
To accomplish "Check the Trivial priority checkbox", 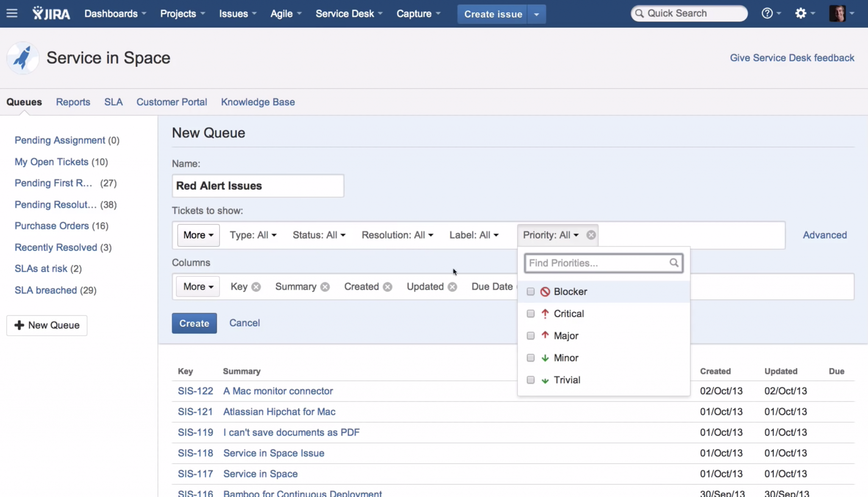I will 530,380.
